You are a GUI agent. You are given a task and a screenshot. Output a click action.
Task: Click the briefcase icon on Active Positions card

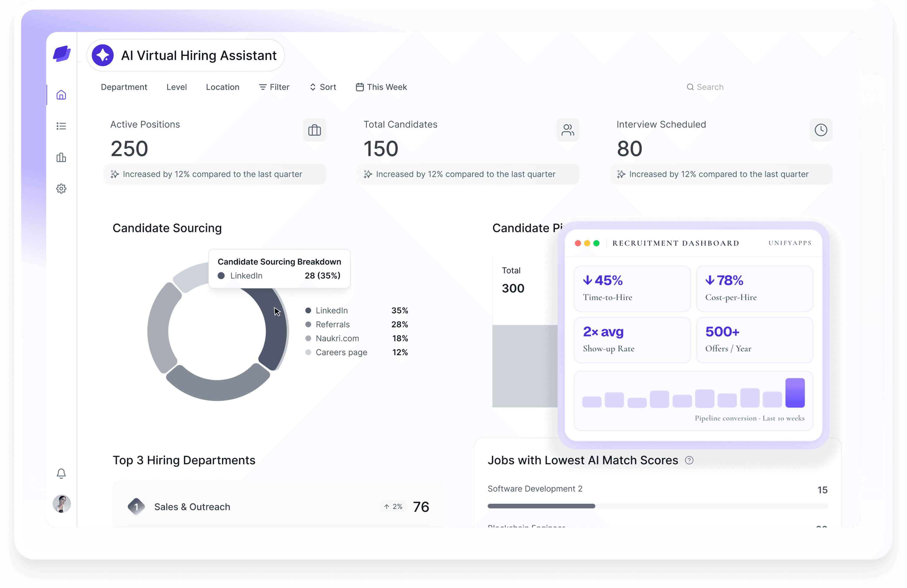pos(315,130)
